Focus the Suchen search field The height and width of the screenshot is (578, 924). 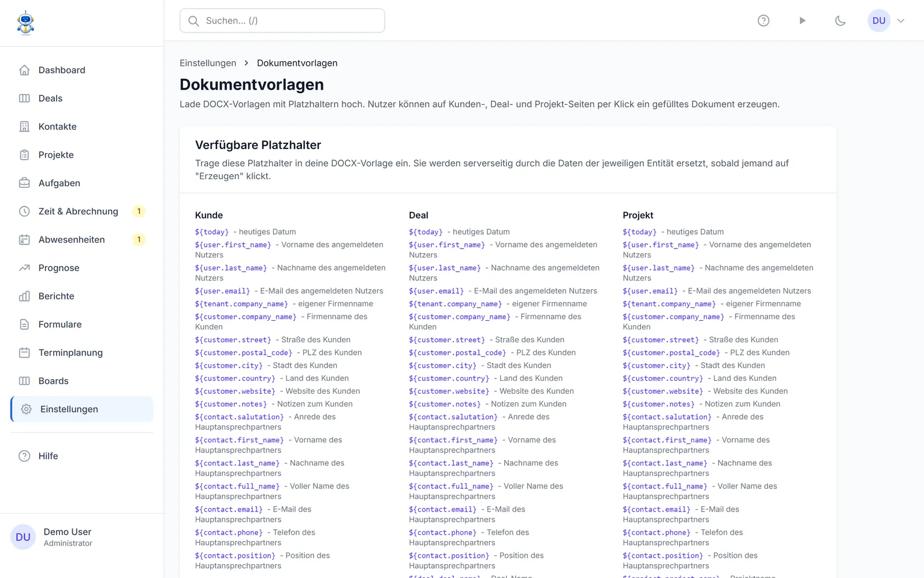click(x=282, y=21)
